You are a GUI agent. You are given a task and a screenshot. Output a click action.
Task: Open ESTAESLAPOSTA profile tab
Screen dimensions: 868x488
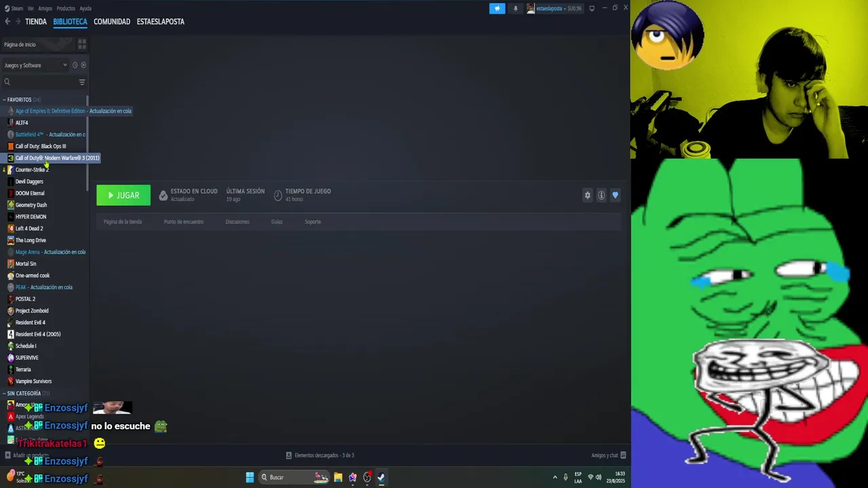(161, 22)
